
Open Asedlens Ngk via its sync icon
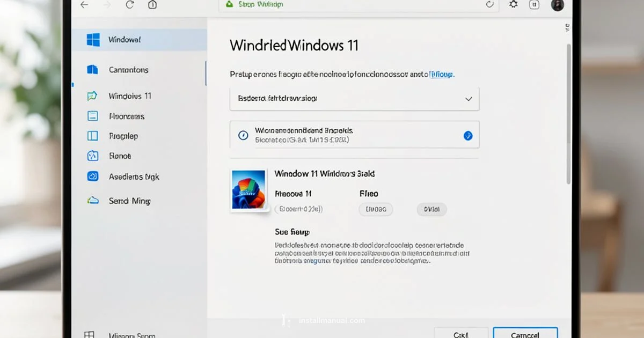(x=93, y=177)
